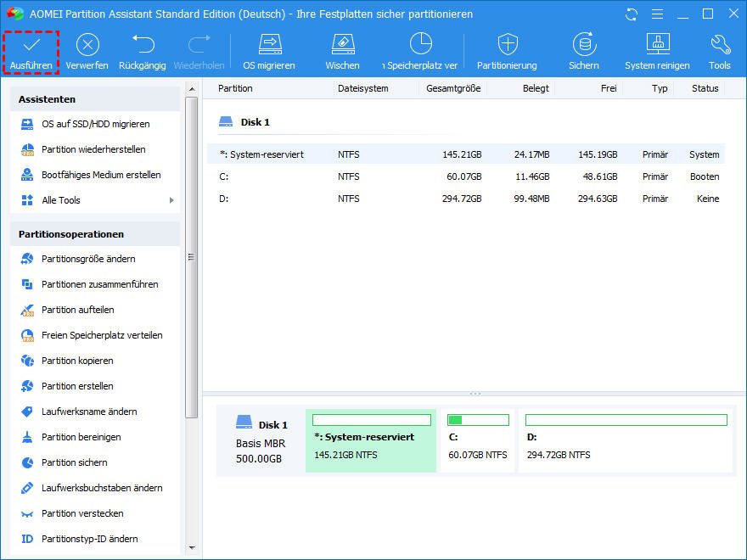
Task: Open the Partitionierung shield icon
Action: point(507,52)
